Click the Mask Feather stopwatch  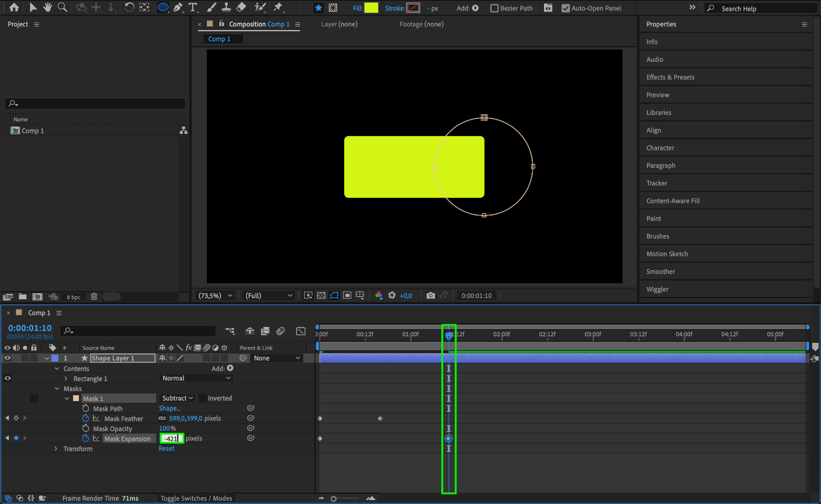click(85, 418)
